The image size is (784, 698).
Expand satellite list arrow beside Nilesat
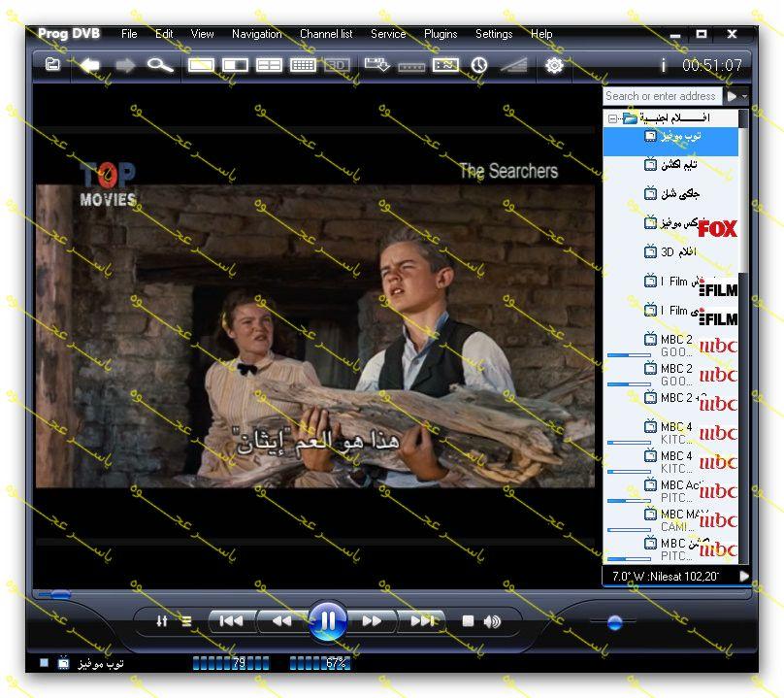tap(744, 577)
